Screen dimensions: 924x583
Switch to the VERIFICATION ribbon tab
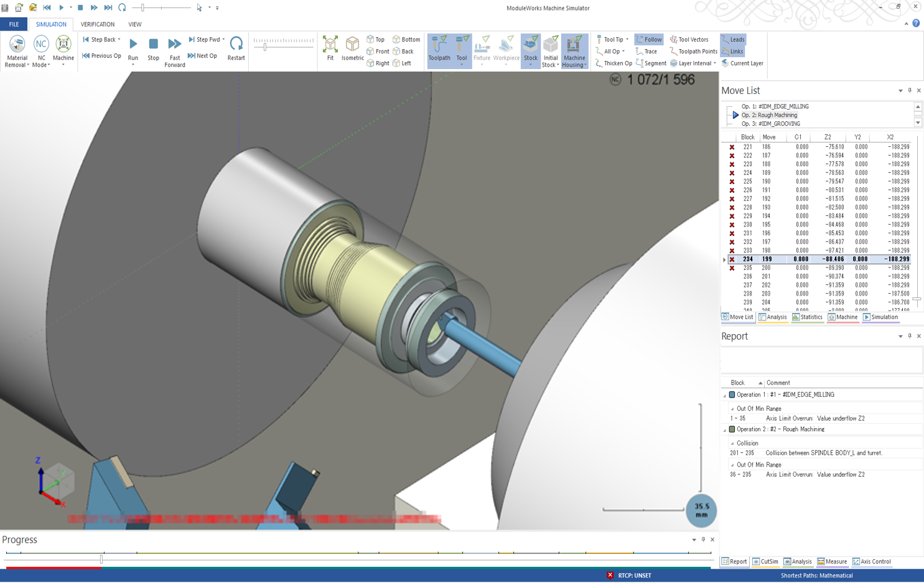coord(97,24)
